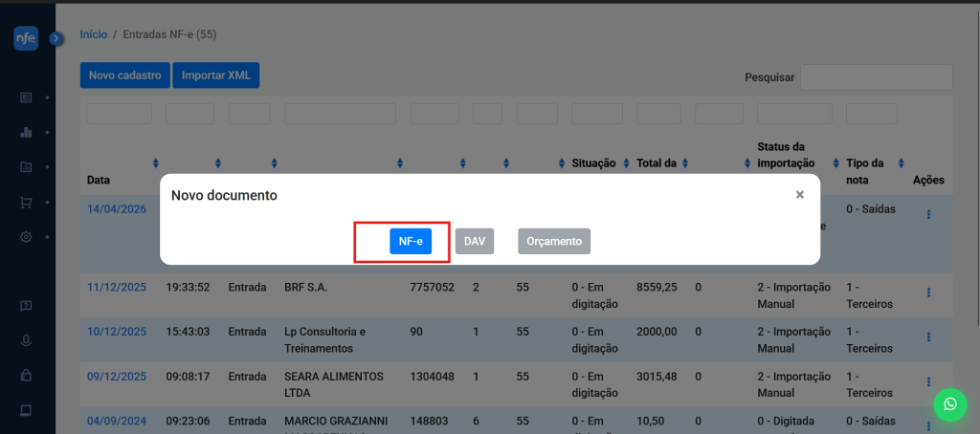Open the WhatsApp chat bubble
Viewport: 980px width, 434px height.
tap(949, 404)
